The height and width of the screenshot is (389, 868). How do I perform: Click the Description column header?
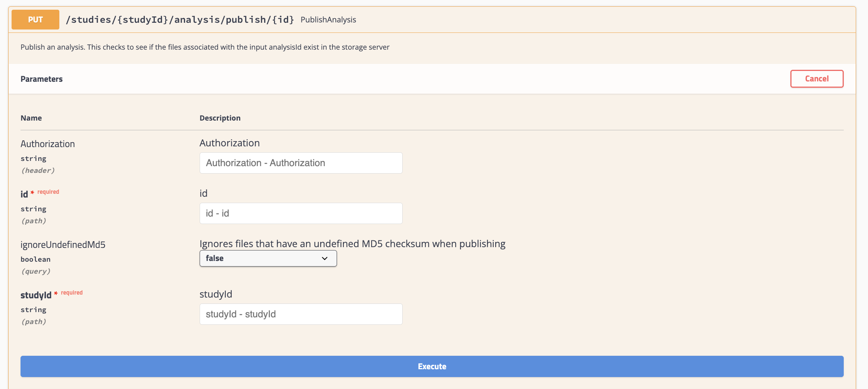click(220, 118)
